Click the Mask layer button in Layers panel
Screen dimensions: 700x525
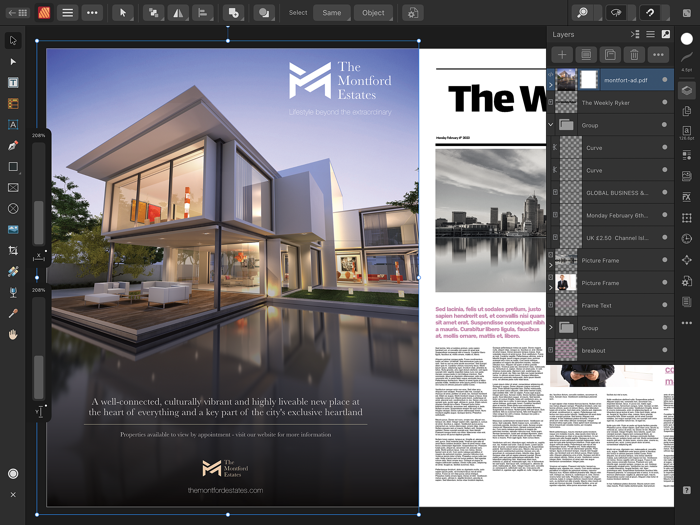[586, 54]
